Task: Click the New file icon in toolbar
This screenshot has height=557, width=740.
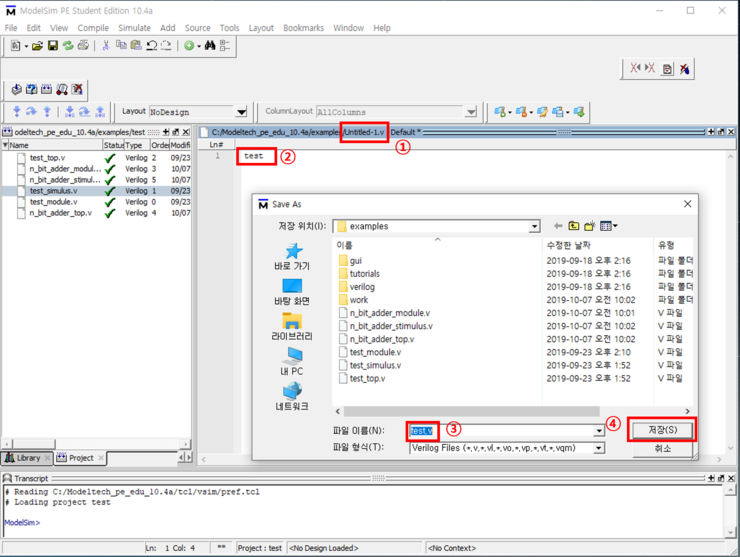Action: [16, 45]
